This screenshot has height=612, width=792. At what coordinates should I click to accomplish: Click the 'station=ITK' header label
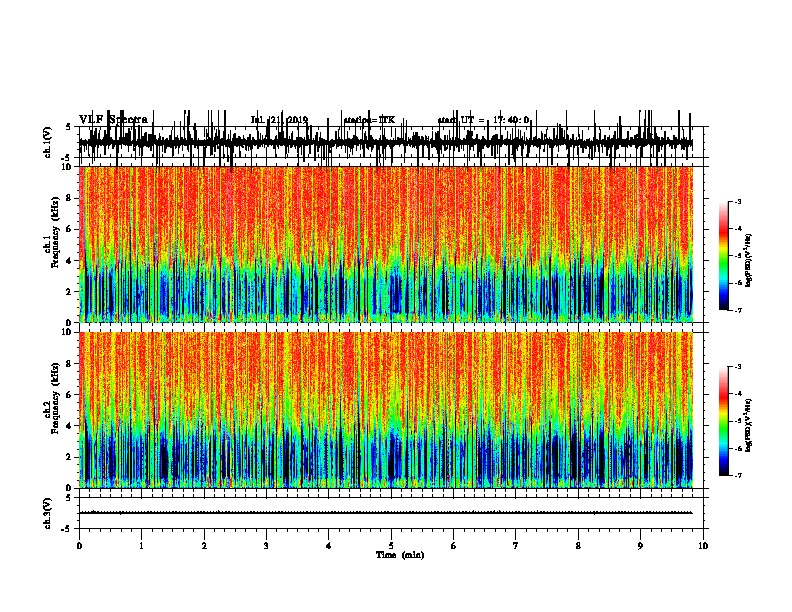(369, 120)
